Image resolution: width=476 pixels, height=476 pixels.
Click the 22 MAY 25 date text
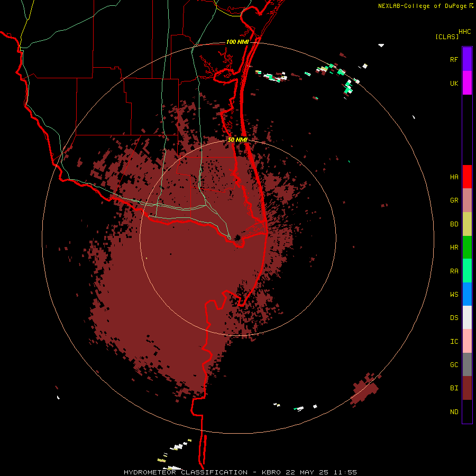[307, 472]
